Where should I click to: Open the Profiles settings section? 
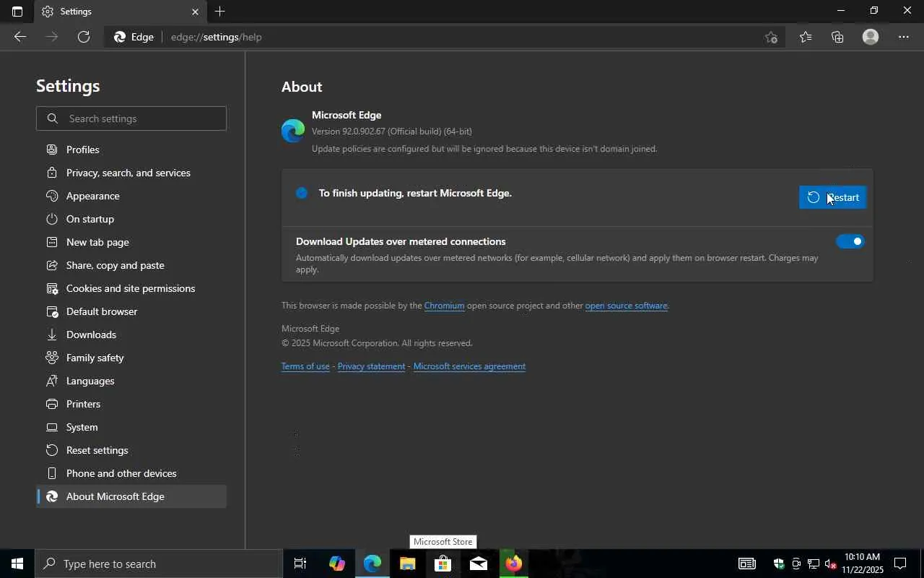(x=131, y=150)
